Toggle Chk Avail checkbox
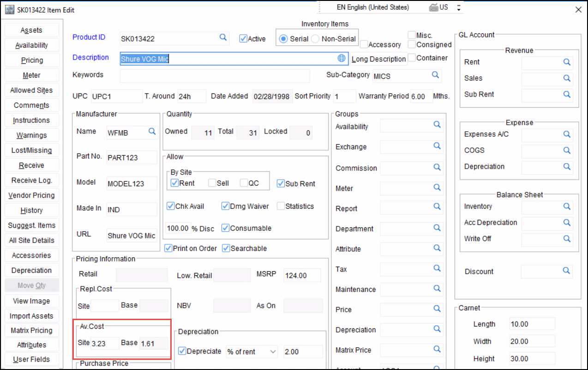The image size is (588, 370). [x=170, y=206]
